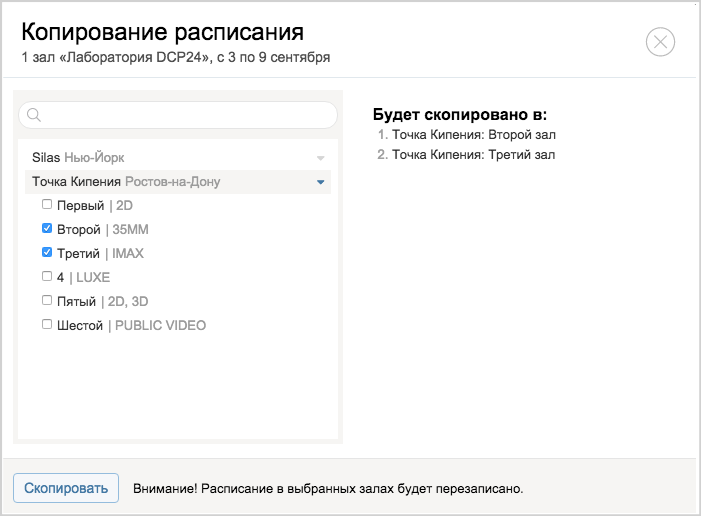
Task: Select the Точка Кипения Ростов-на-Дону row
Action: pos(178,182)
